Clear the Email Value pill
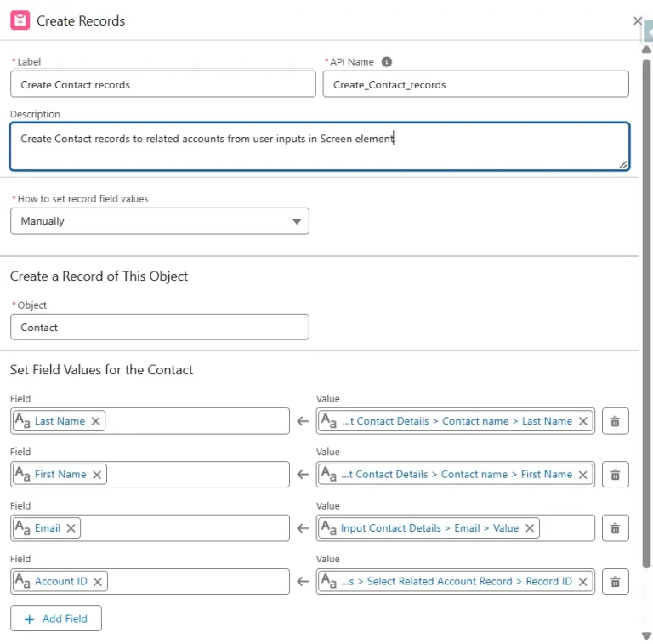653x644 pixels. click(x=530, y=528)
